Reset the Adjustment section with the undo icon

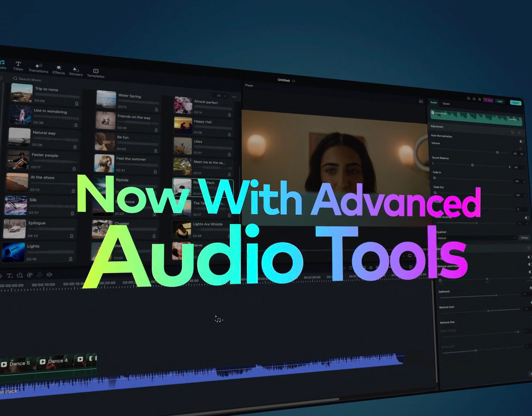512,132
